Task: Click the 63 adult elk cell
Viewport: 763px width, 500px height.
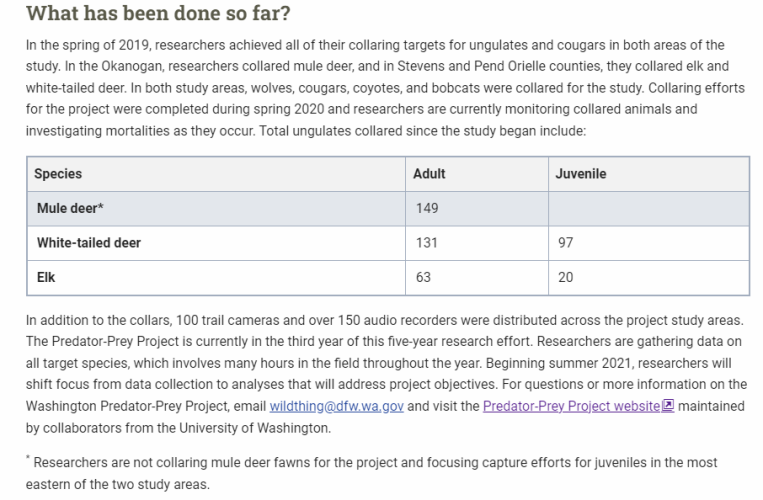Action: click(423, 277)
